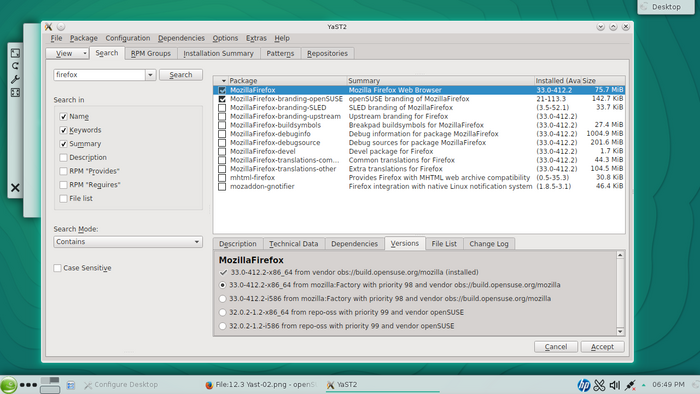
Task: Click the virtual desktop pager in the taskbar
Action: (50, 385)
